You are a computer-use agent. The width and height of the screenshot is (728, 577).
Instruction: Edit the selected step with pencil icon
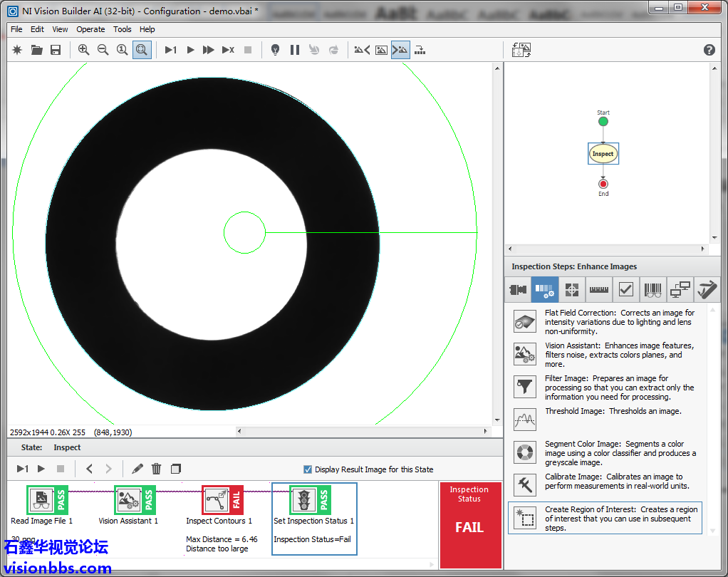click(137, 469)
